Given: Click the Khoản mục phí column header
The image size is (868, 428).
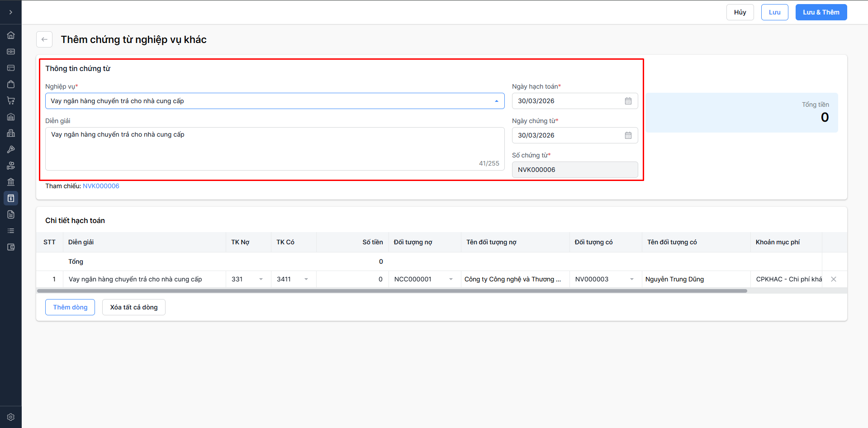Looking at the screenshot, I should (787, 242).
